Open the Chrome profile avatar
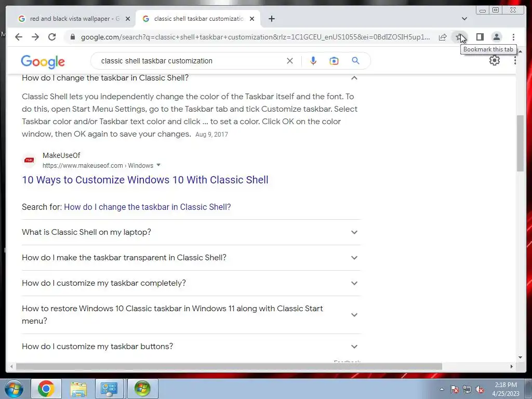 click(496, 37)
